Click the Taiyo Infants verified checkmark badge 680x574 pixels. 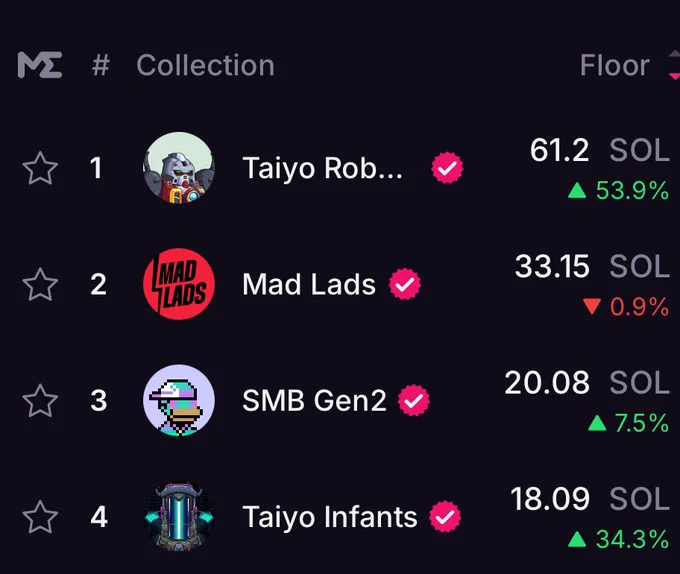[445, 516]
